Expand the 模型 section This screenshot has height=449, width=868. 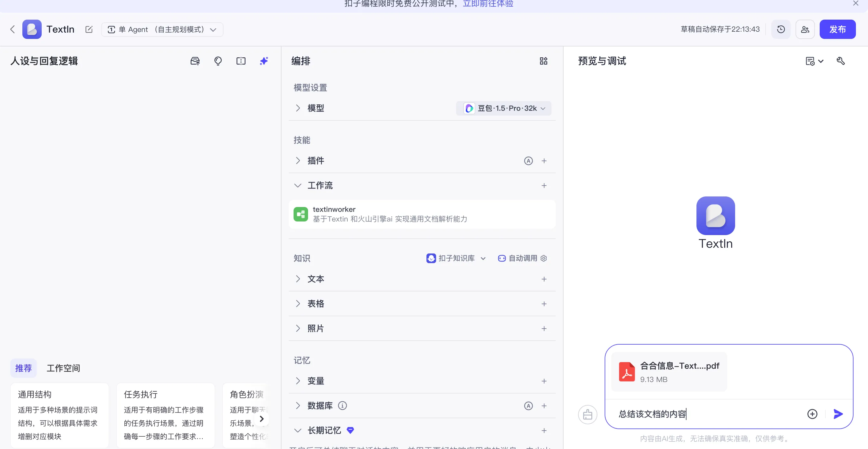click(298, 108)
